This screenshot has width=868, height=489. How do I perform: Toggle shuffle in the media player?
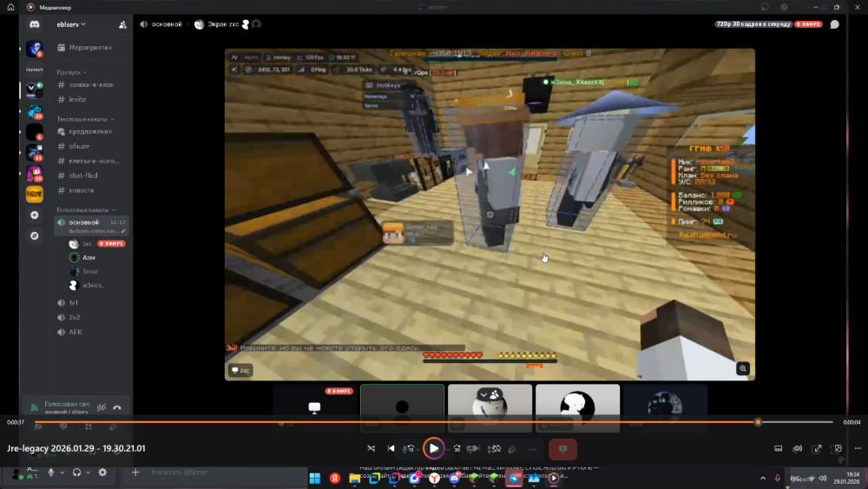pyautogui.click(x=371, y=448)
